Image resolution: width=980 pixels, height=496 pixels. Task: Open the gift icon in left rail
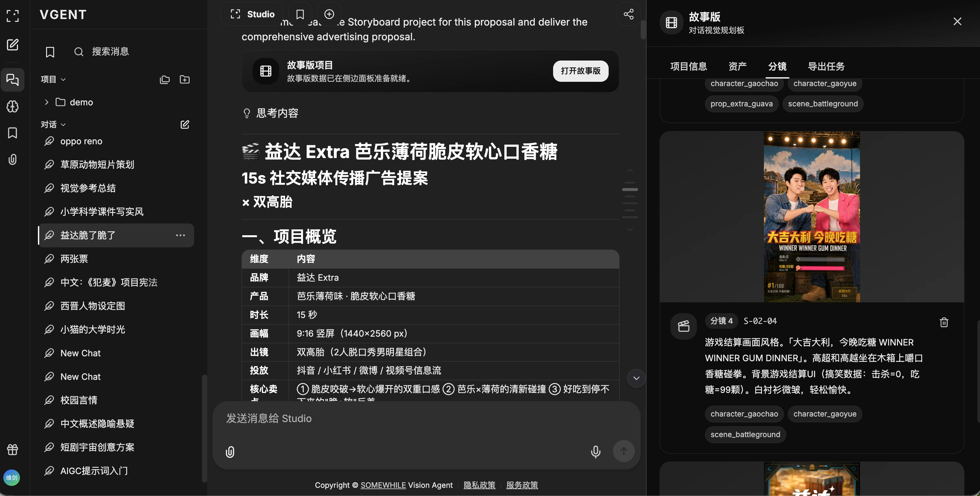tap(12, 450)
